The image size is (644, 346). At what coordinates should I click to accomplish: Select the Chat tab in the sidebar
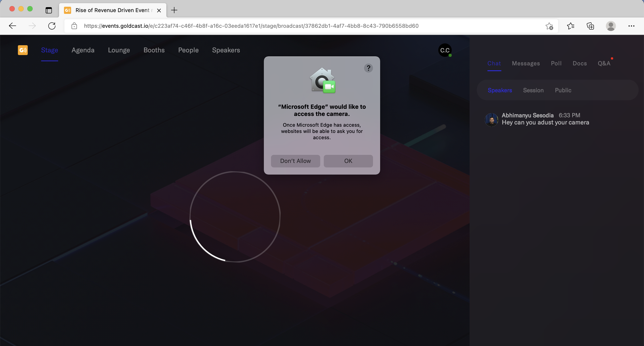click(x=494, y=63)
